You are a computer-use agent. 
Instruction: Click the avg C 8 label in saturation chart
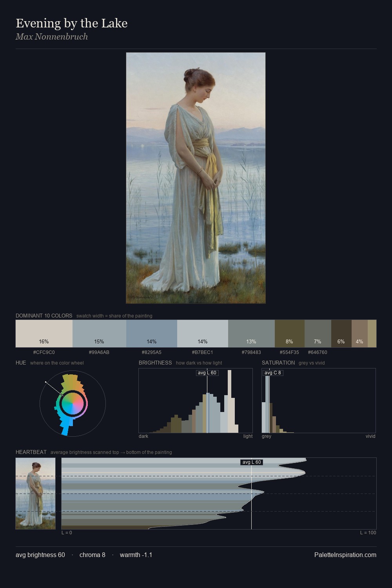(x=273, y=373)
